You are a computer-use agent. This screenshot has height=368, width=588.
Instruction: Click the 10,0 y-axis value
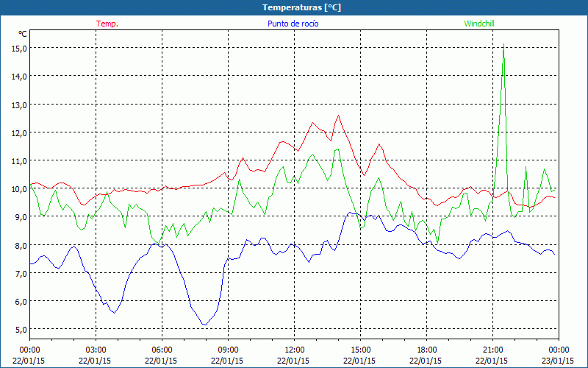[19, 189]
